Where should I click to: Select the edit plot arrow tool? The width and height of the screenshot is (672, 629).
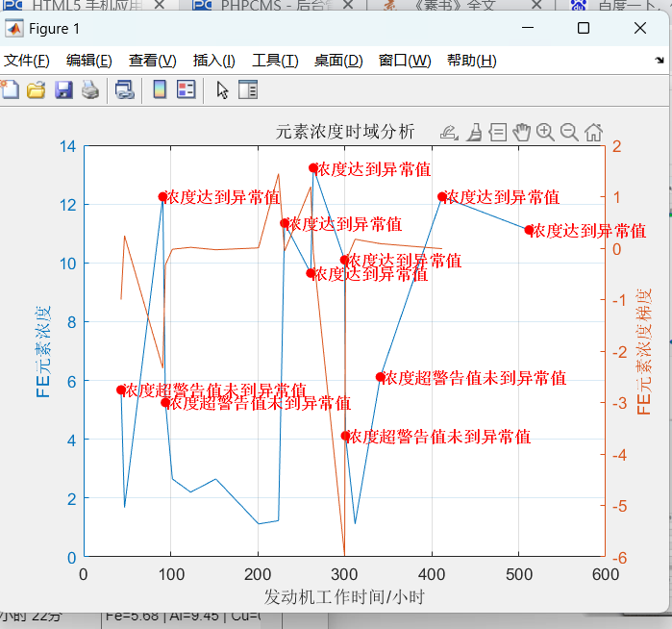pyautogui.click(x=222, y=90)
